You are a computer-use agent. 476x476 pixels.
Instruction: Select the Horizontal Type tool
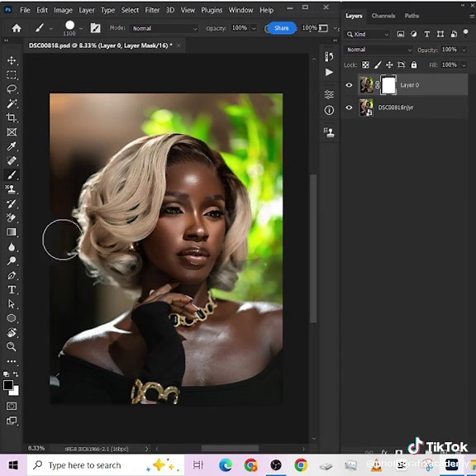pos(12,289)
